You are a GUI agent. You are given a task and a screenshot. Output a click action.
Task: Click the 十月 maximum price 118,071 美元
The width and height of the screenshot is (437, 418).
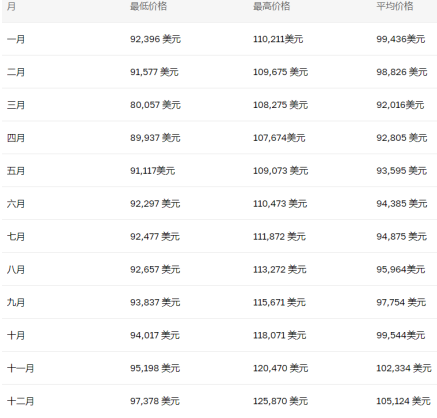(x=279, y=335)
